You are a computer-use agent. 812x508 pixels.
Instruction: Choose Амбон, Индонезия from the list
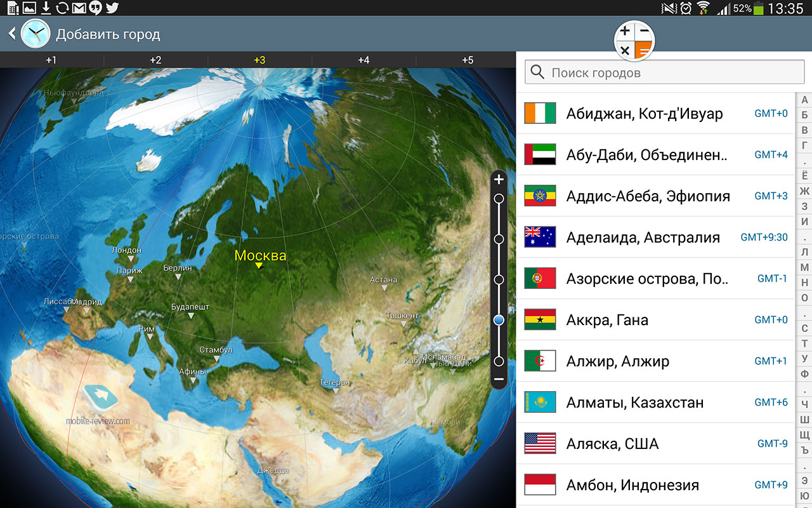pos(655,485)
